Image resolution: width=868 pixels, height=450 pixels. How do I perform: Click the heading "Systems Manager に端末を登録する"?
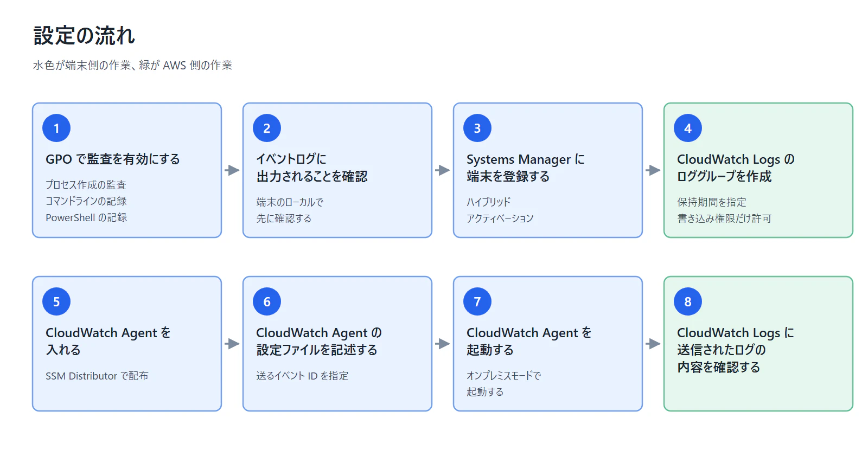[x=526, y=168]
